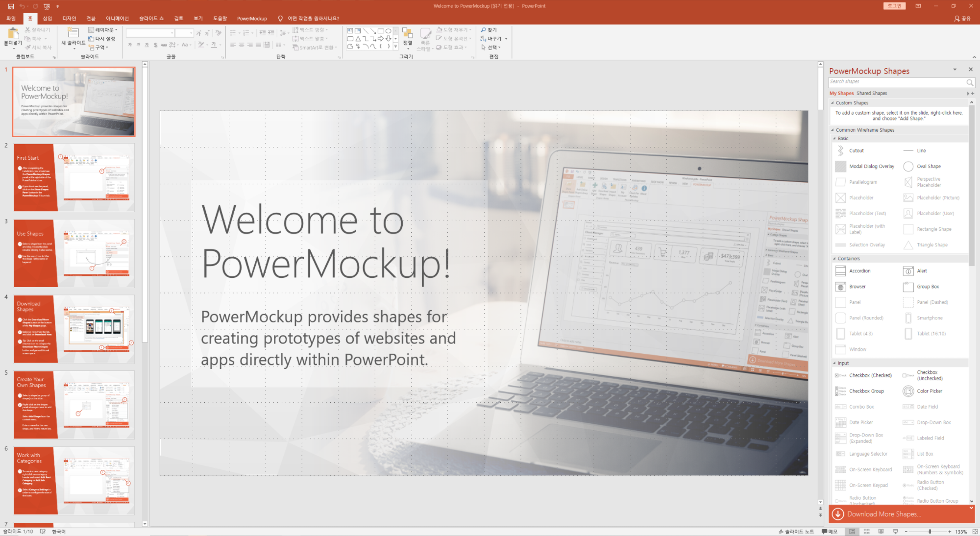Toggle normal view button in status bar
The width and height of the screenshot is (980, 536).
point(852,532)
